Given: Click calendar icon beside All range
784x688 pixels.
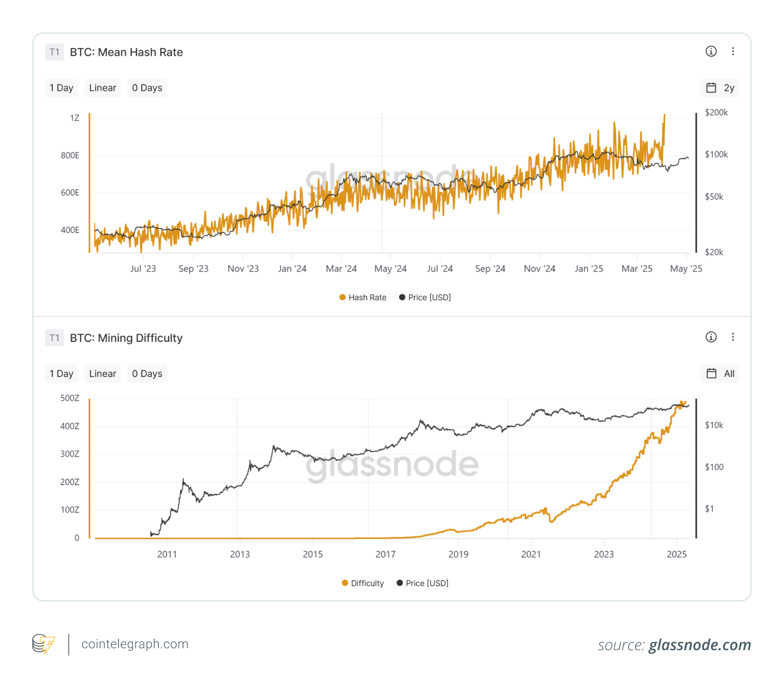Looking at the screenshot, I should pos(712,374).
